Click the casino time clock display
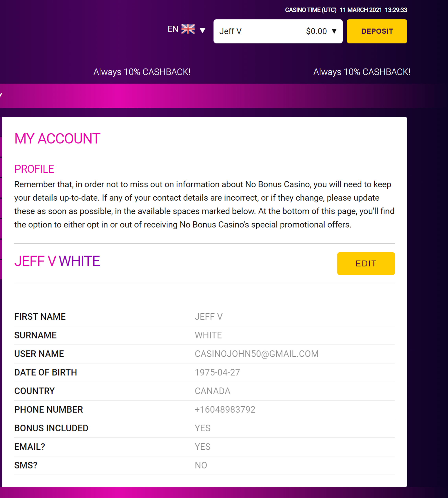448x498 pixels. click(x=346, y=10)
